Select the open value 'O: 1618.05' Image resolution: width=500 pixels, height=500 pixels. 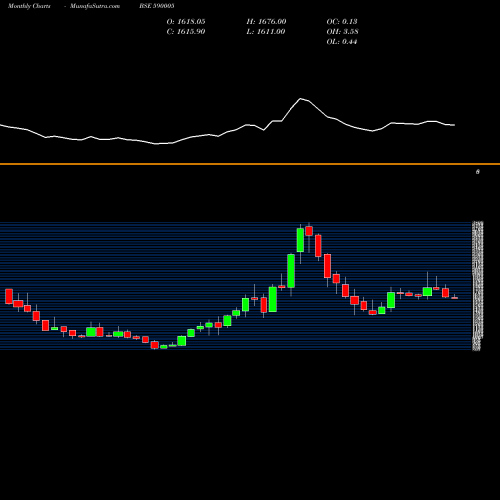point(186,22)
